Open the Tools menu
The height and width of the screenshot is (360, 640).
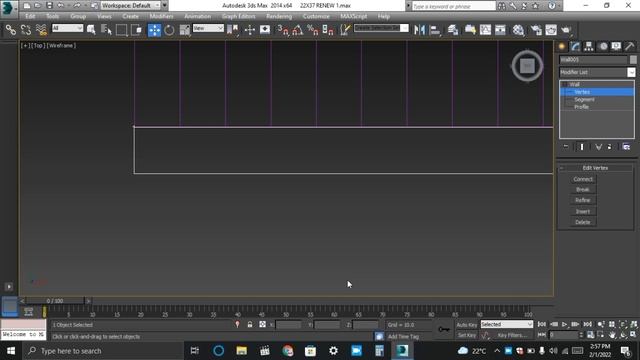[x=52, y=16]
